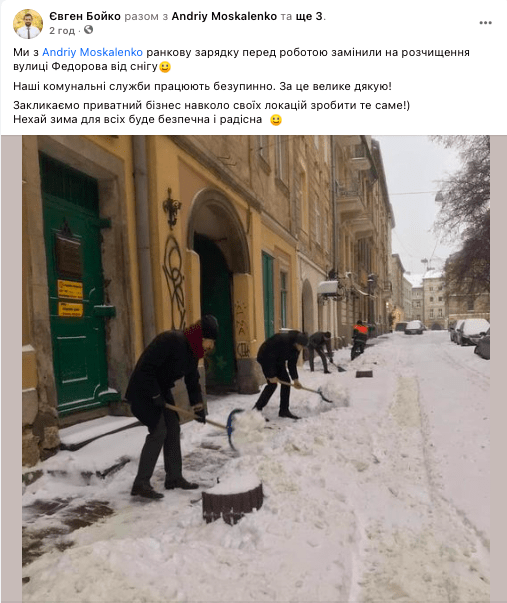The image size is (507, 603).
Task: Click the worker in orange vest in the photo
Action: [359, 339]
